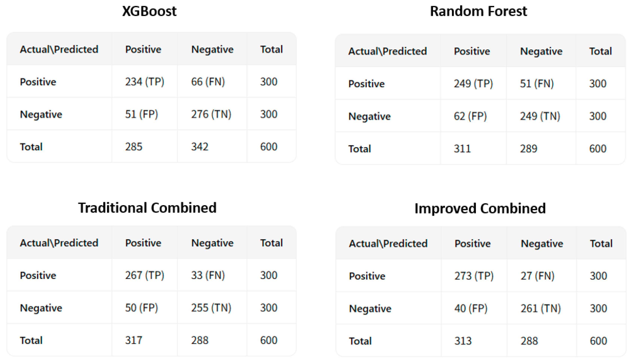Click the 255 (TN) cell
Viewport: 632px width, 364px height.
(x=211, y=308)
